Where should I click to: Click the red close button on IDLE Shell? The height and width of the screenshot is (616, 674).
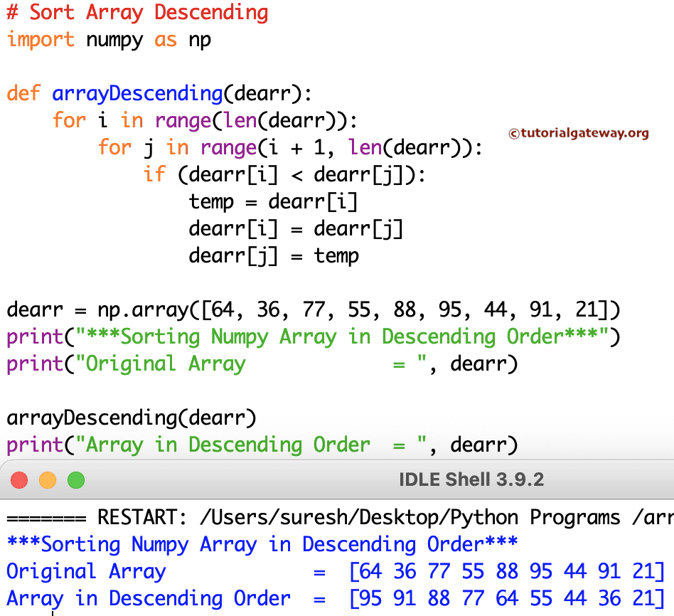(x=19, y=480)
